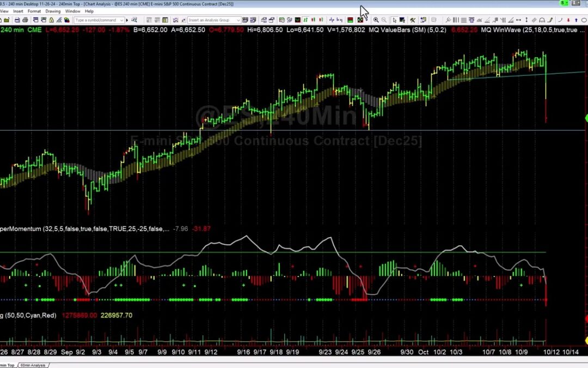
Task: Open the Window menu
Action: (72, 11)
